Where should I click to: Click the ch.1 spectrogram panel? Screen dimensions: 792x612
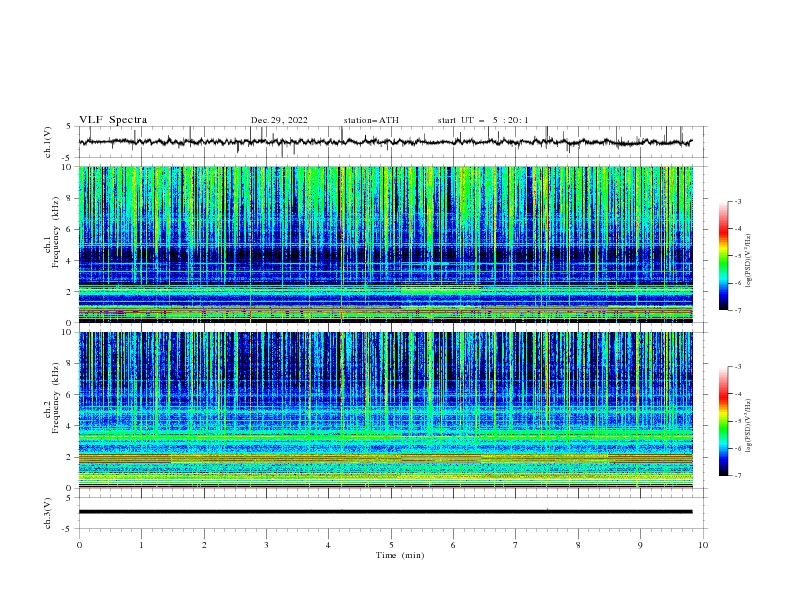point(385,244)
